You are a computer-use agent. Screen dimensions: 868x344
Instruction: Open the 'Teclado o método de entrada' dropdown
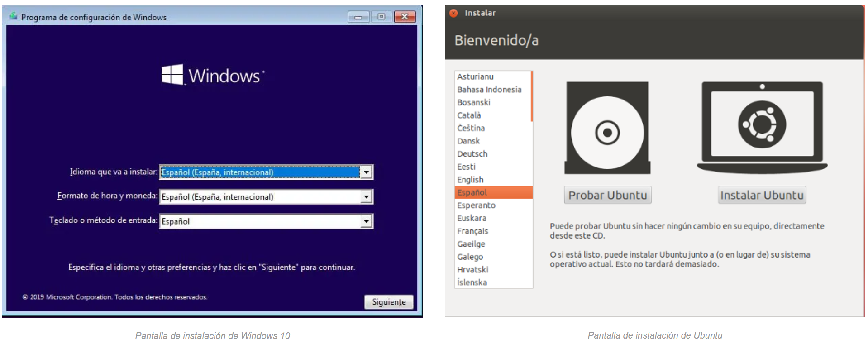tap(366, 221)
